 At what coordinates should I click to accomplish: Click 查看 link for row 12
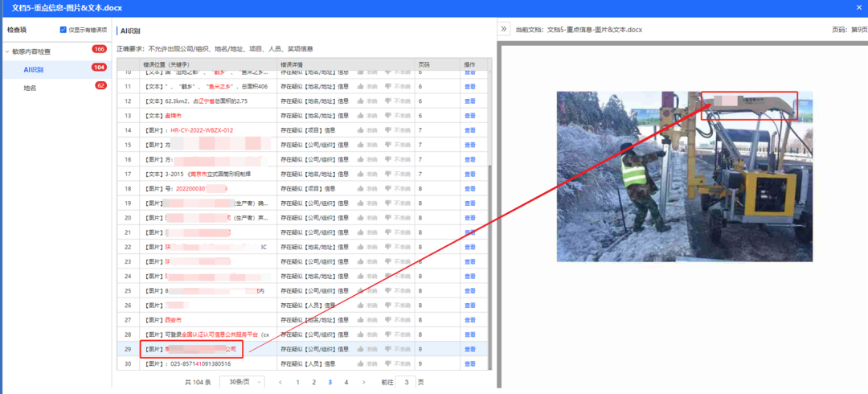point(470,101)
